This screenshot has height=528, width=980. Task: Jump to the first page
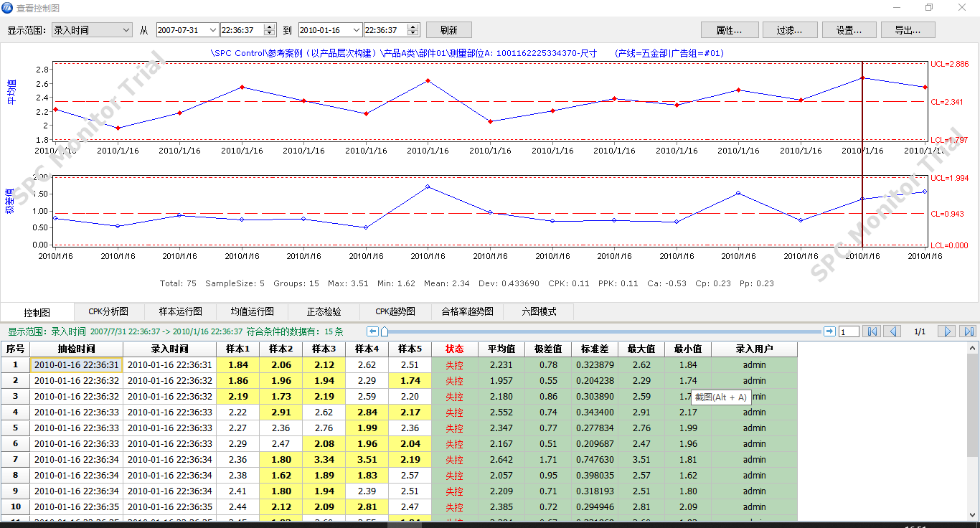point(871,331)
